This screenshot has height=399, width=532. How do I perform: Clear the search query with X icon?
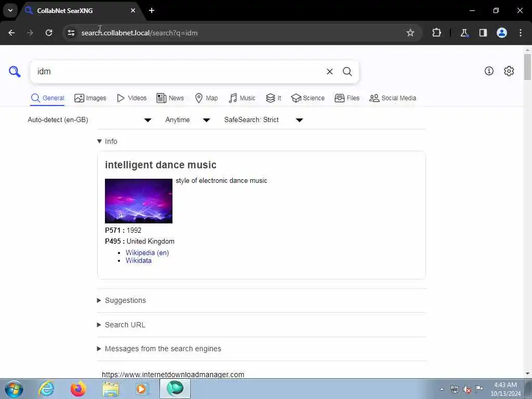point(329,72)
